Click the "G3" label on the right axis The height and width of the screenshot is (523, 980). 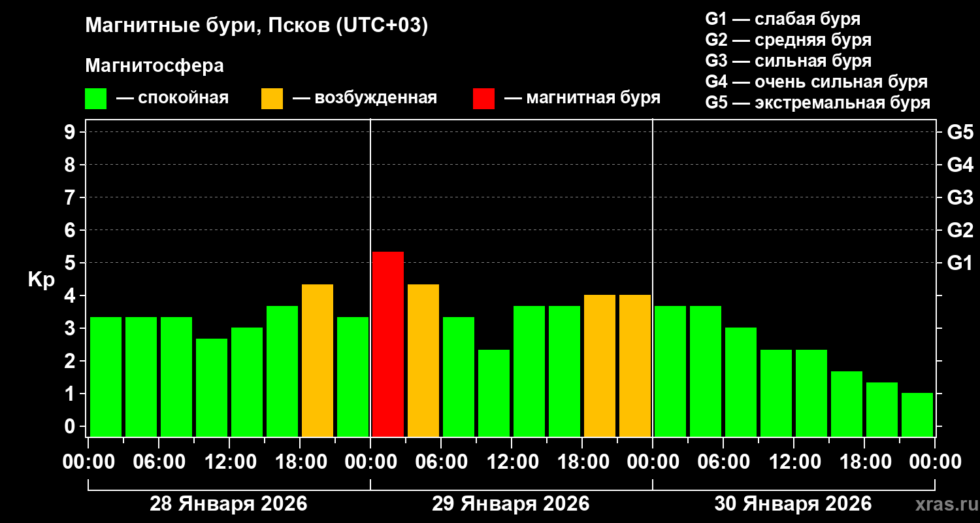click(960, 197)
